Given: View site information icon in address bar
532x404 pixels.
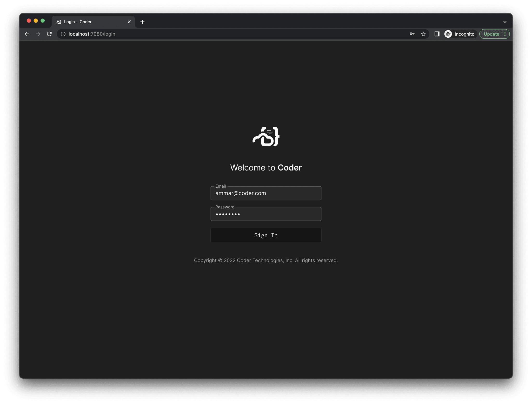Looking at the screenshot, I should click(x=63, y=34).
